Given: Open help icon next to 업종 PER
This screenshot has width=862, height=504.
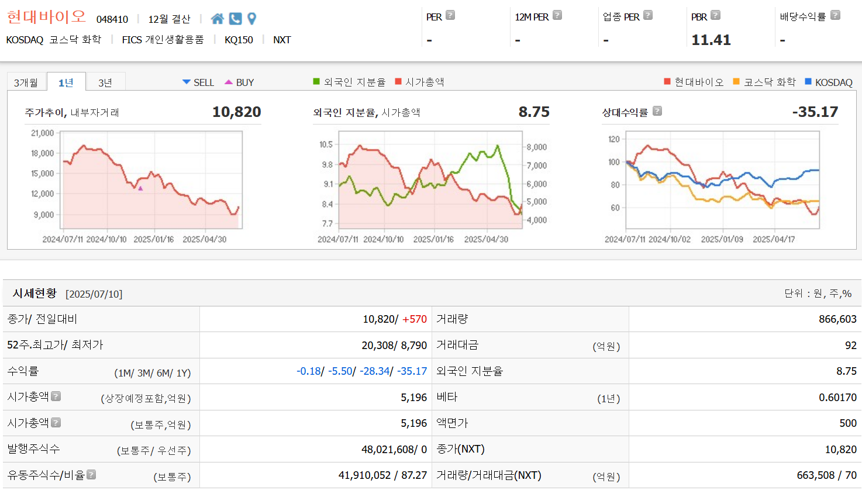Looking at the screenshot, I should click(648, 15).
